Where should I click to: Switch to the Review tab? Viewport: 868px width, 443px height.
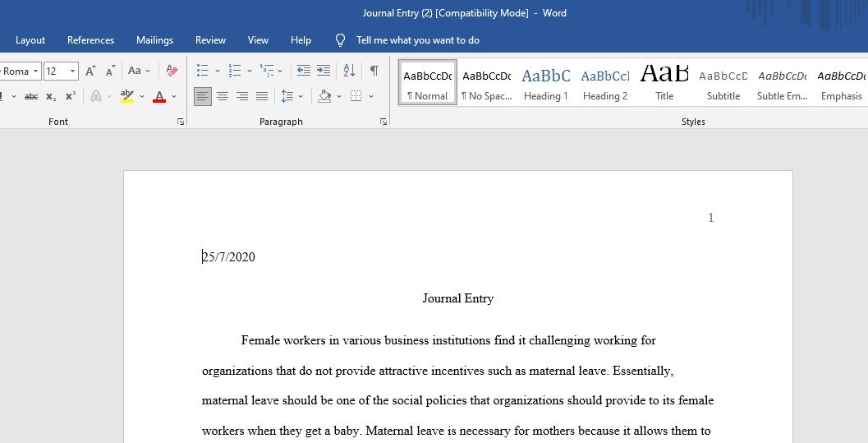pyautogui.click(x=210, y=40)
